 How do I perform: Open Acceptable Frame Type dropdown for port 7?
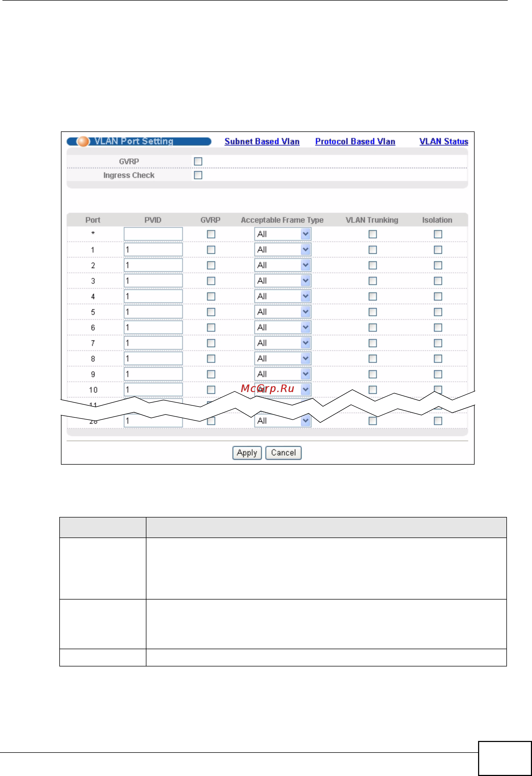click(x=283, y=343)
